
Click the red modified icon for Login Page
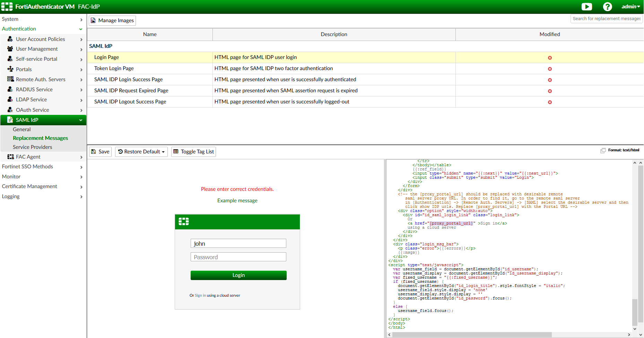pyautogui.click(x=550, y=58)
